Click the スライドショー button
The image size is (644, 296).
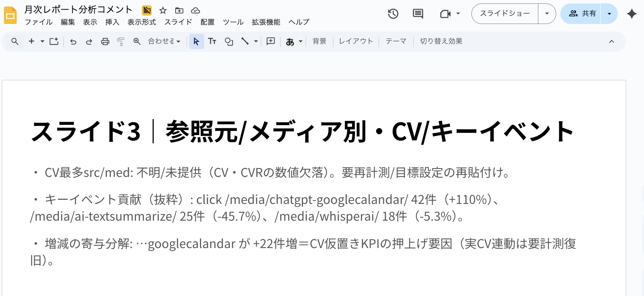505,14
